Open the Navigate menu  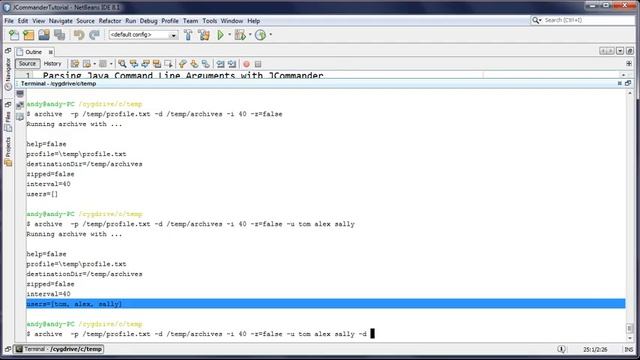60,21
